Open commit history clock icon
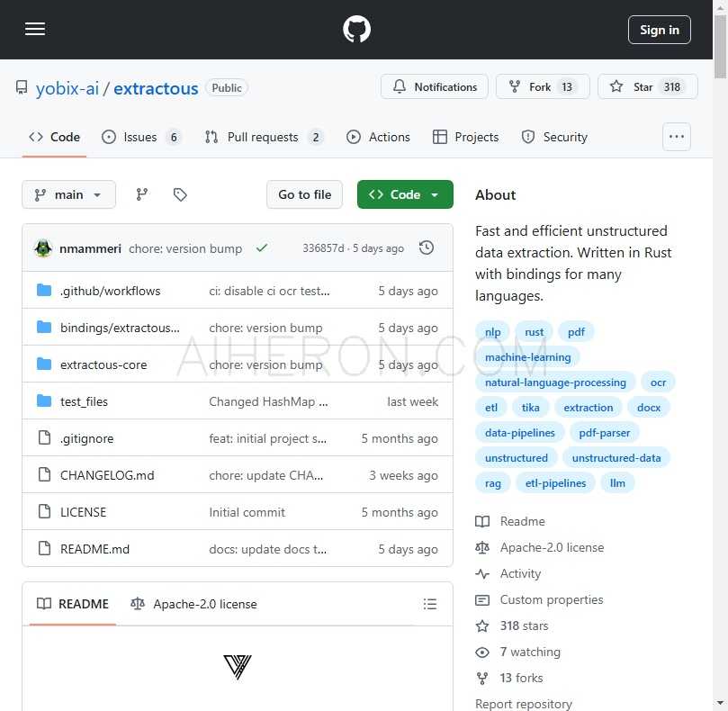This screenshot has height=711, width=728. (x=427, y=248)
